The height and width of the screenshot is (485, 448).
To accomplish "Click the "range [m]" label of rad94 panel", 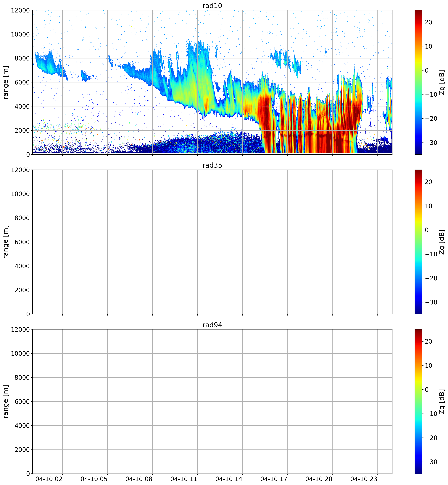I will click(x=6, y=401).
